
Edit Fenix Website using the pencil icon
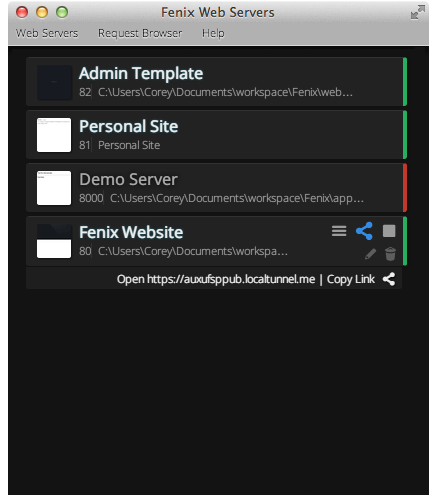[370, 254]
